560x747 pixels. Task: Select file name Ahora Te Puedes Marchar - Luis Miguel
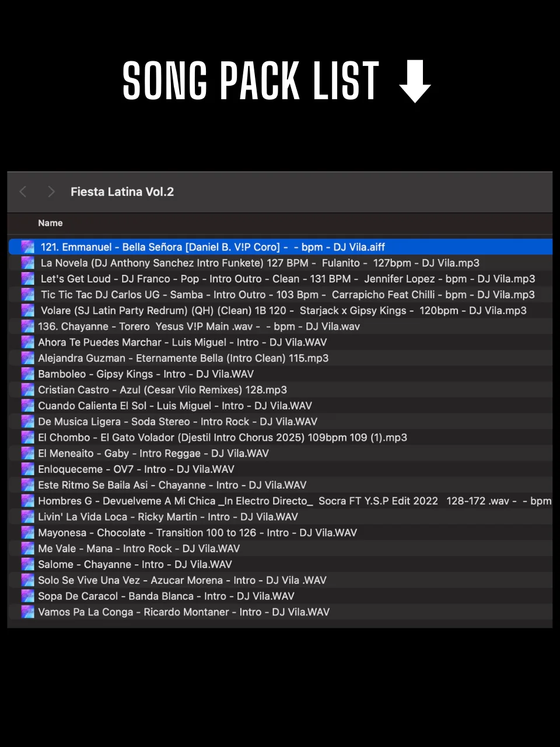pyautogui.click(x=183, y=342)
